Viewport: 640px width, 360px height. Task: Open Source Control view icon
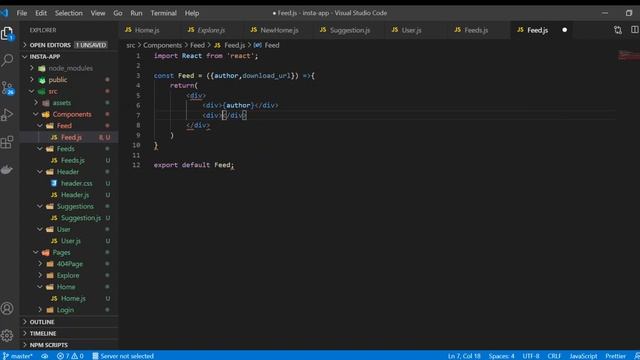[7, 88]
